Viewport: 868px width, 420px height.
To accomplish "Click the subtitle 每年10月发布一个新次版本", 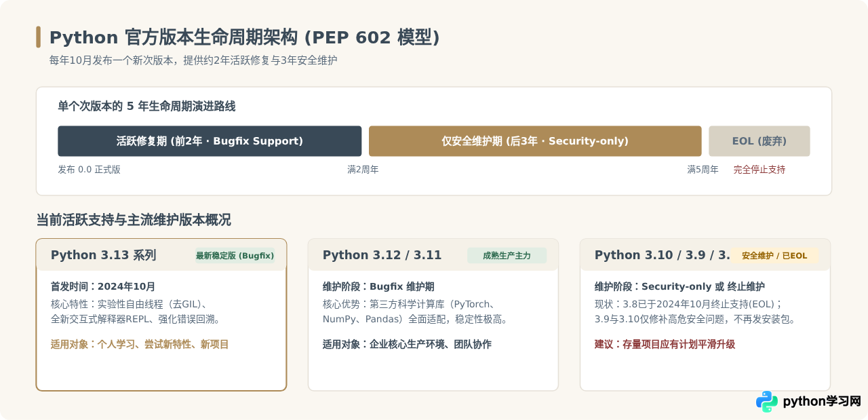I will [193, 60].
